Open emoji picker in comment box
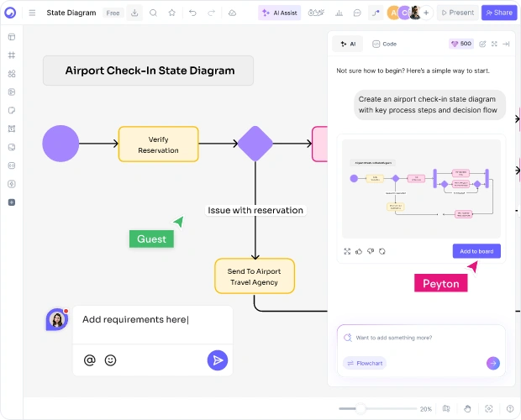The height and width of the screenshot is (420, 521). coord(110,360)
